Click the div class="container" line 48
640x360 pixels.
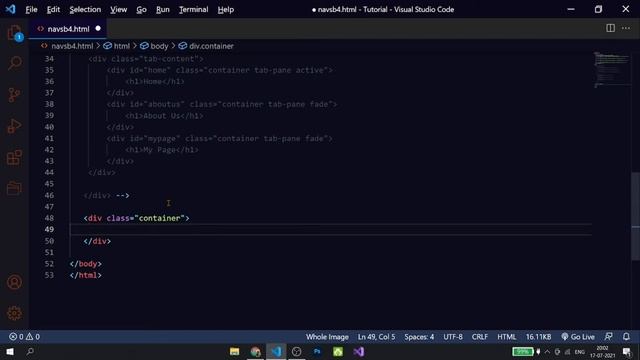[x=136, y=218]
